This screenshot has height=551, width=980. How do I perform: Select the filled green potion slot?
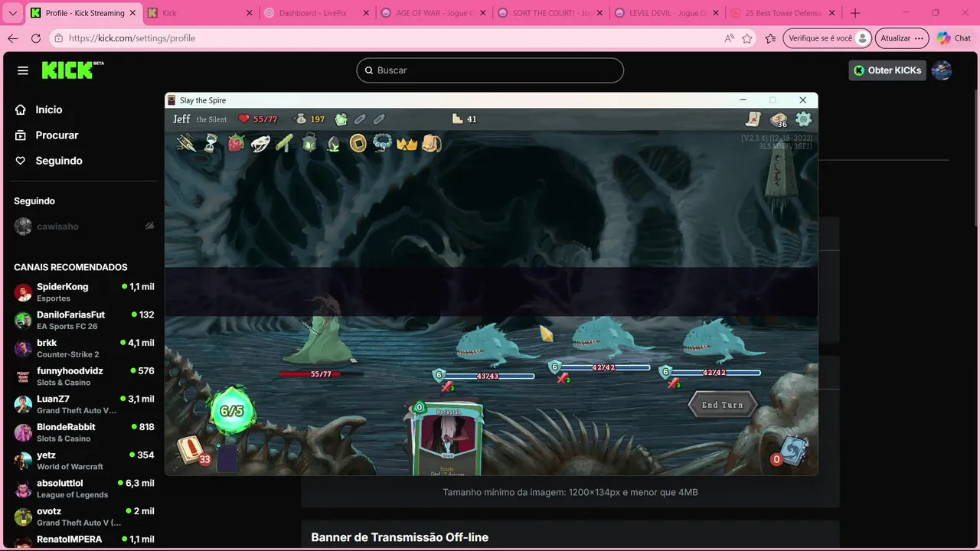341,119
